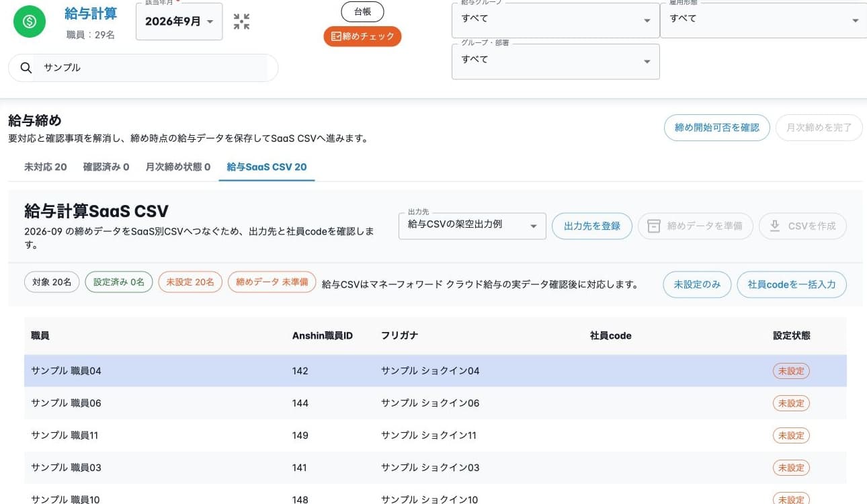The image size is (867, 504).
Task: Toggle the 未設定のみ filter
Action: 697,284
